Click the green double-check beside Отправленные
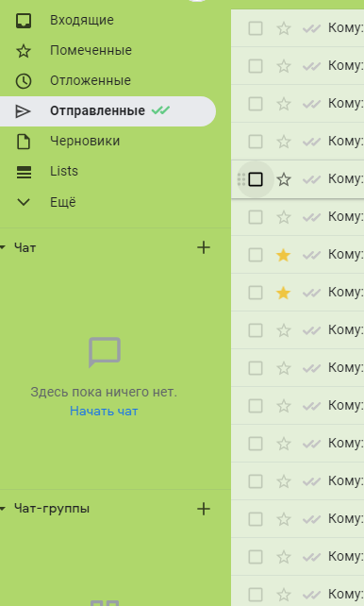Viewport: 364px width, 606px height. [160, 110]
